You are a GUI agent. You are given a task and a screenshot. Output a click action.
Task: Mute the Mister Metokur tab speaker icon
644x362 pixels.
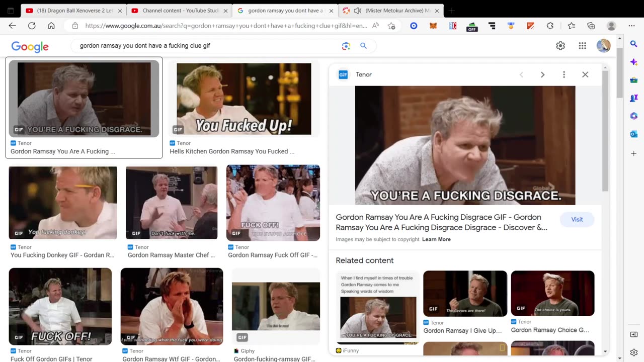358,11
